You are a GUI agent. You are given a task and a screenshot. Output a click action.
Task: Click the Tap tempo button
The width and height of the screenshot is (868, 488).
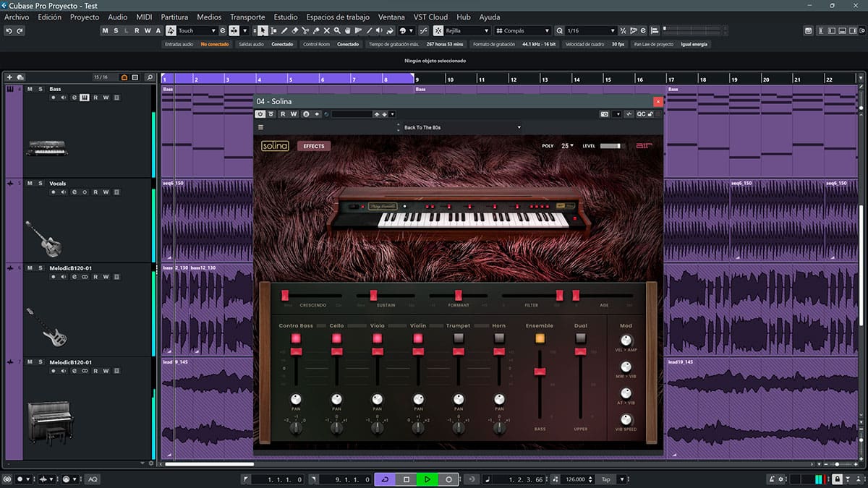605,479
